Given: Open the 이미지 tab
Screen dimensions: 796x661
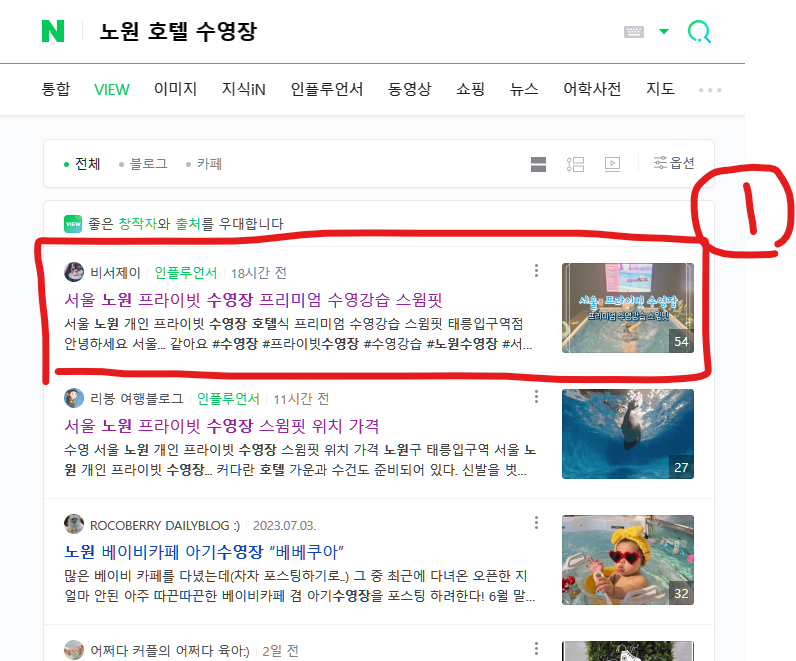Looking at the screenshot, I should (x=175, y=89).
